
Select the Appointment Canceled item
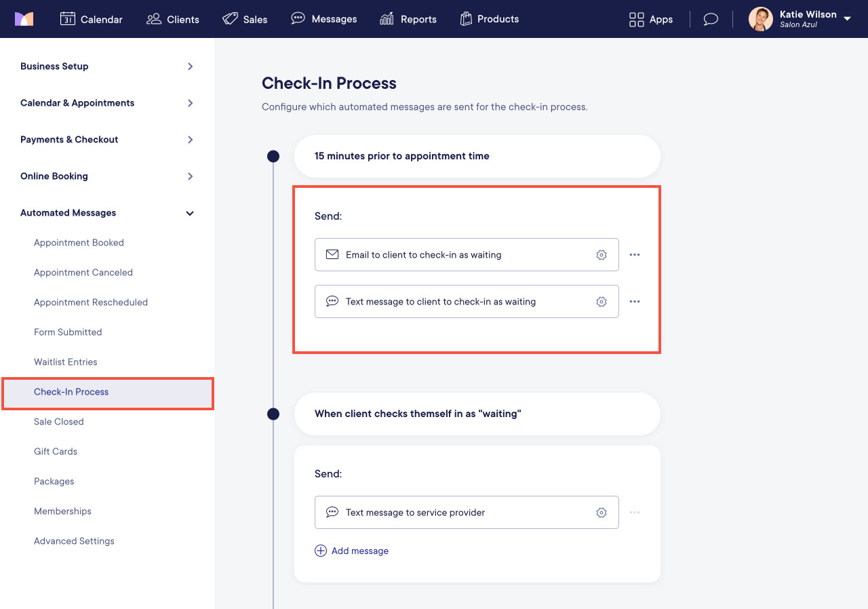pyautogui.click(x=83, y=273)
